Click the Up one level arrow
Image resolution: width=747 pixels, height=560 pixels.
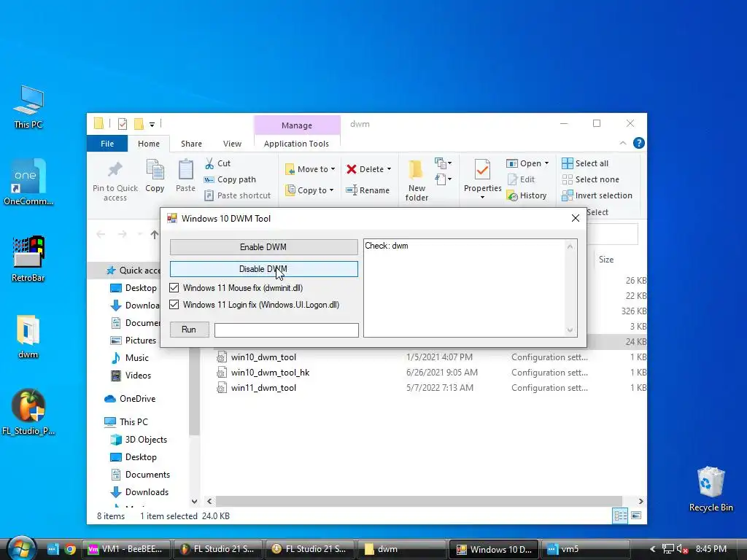pos(155,234)
